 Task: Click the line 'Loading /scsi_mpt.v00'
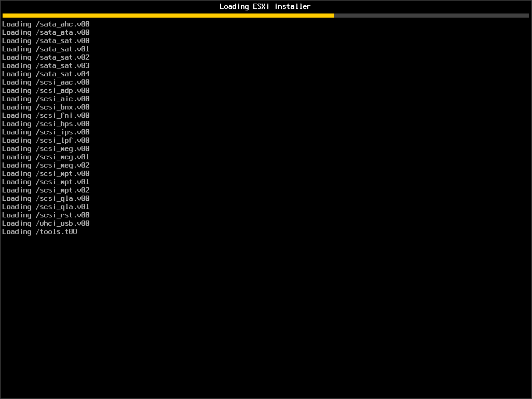pyautogui.click(x=46, y=174)
